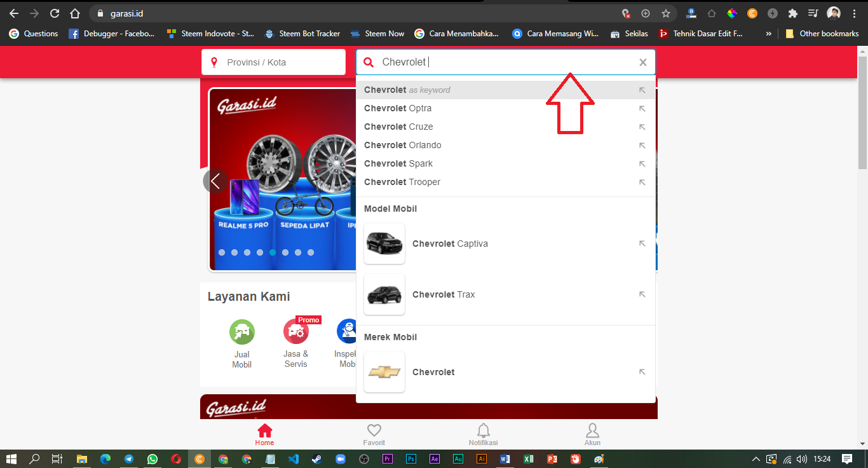Open Telegram from the taskbar

point(129,458)
